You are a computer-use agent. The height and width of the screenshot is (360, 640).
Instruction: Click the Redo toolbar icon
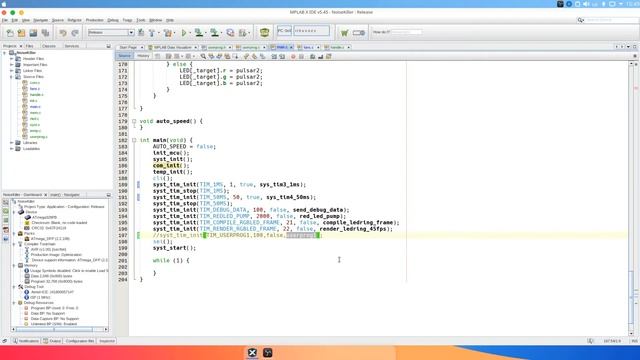point(75,33)
